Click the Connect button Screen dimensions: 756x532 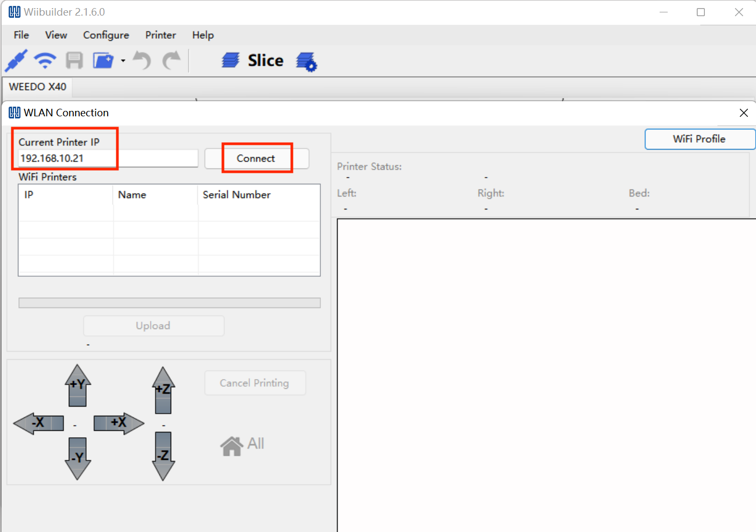click(257, 158)
